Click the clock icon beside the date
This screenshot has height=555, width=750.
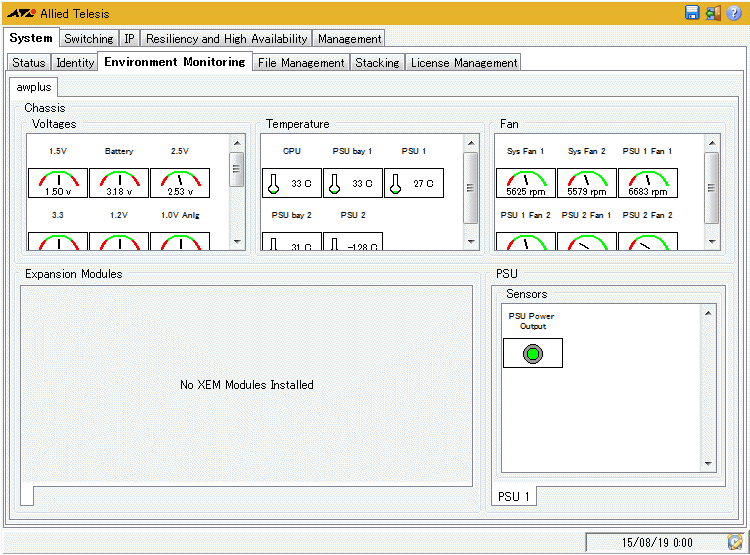click(x=735, y=542)
